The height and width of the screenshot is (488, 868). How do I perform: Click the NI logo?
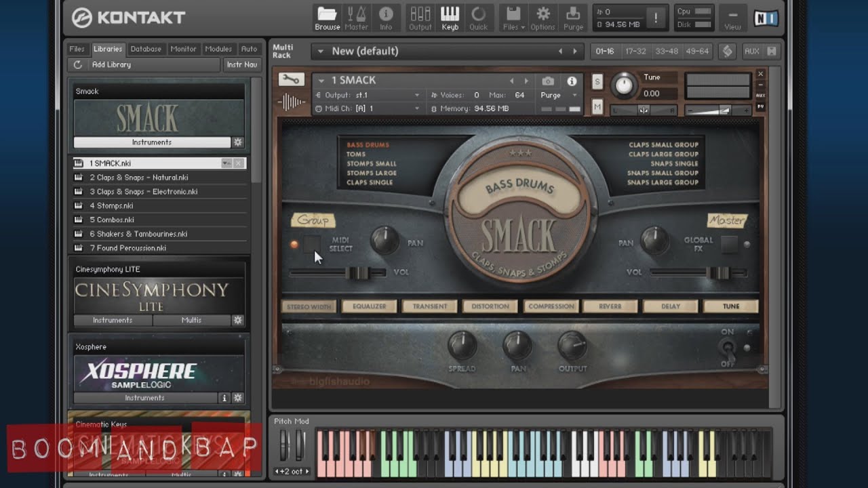point(766,18)
